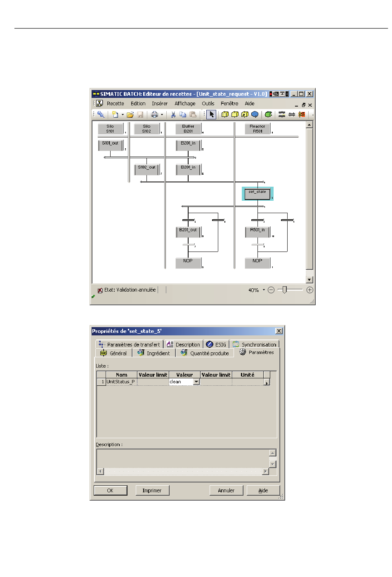Image resolution: width=392 pixels, height=577 pixels.
Task: Select the S101_out step block
Action: click(110, 145)
